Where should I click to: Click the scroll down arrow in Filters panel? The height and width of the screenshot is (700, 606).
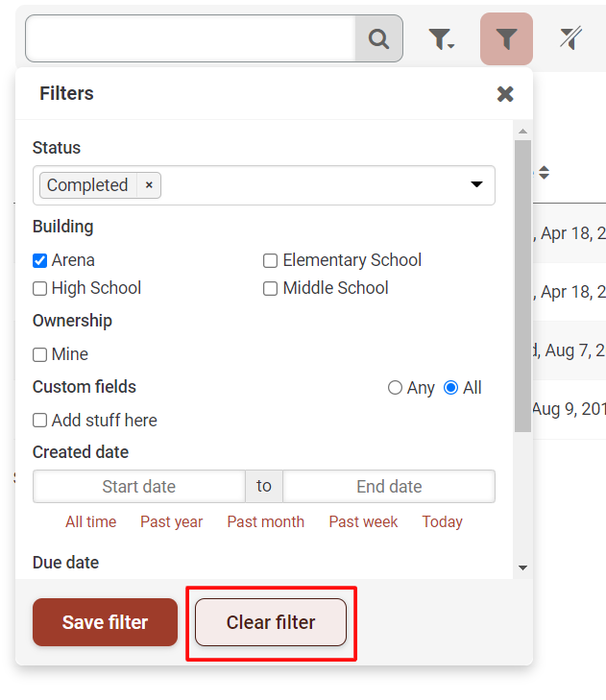[x=523, y=567]
